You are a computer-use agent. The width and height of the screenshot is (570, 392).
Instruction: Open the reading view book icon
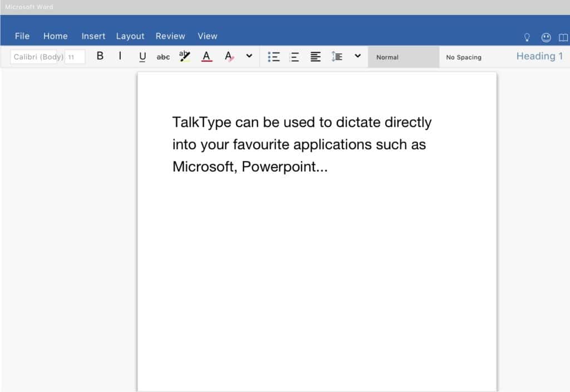click(563, 37)
